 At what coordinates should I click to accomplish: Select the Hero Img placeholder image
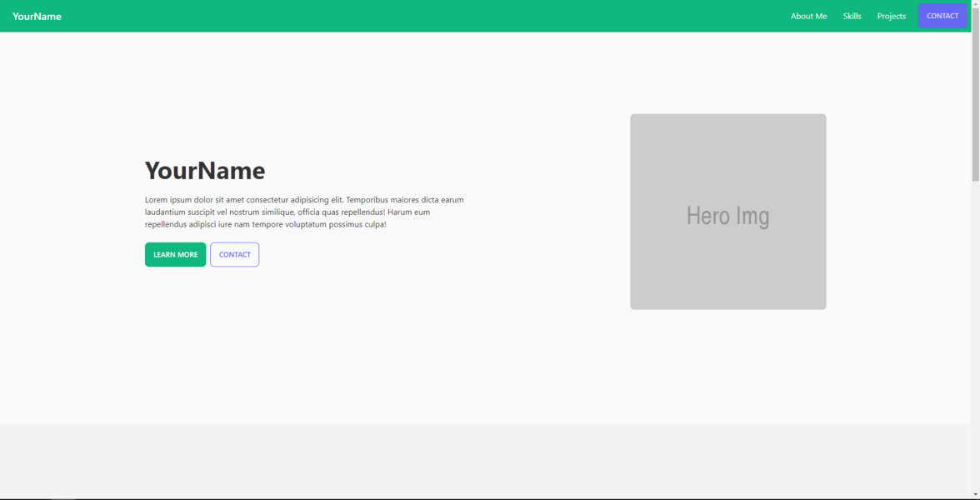click(727, 212)
